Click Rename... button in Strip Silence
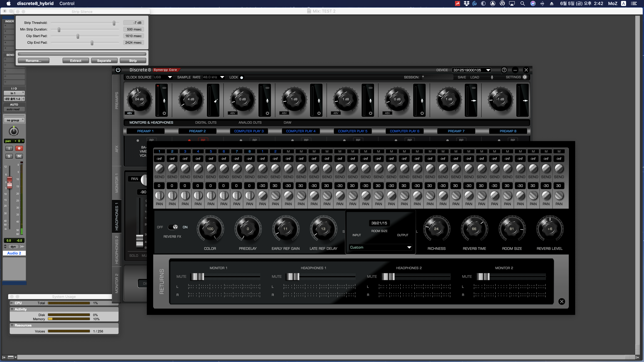 pos(33,61)
